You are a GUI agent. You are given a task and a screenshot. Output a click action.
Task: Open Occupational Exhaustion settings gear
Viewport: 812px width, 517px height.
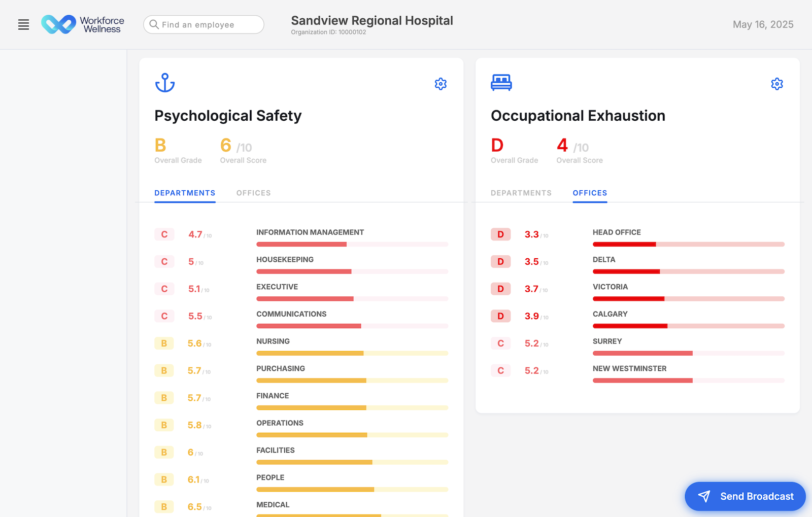click(x=776, y=84)
